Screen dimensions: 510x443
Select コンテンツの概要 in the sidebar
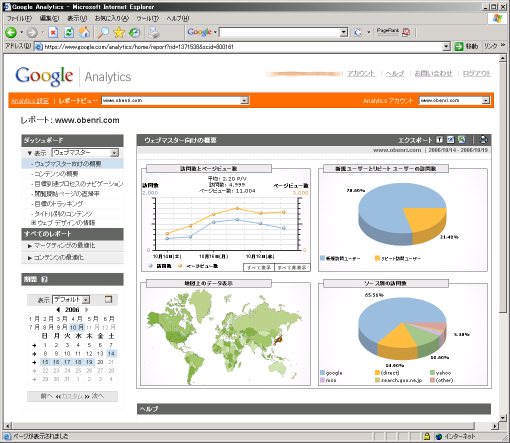tap(56, 174)
